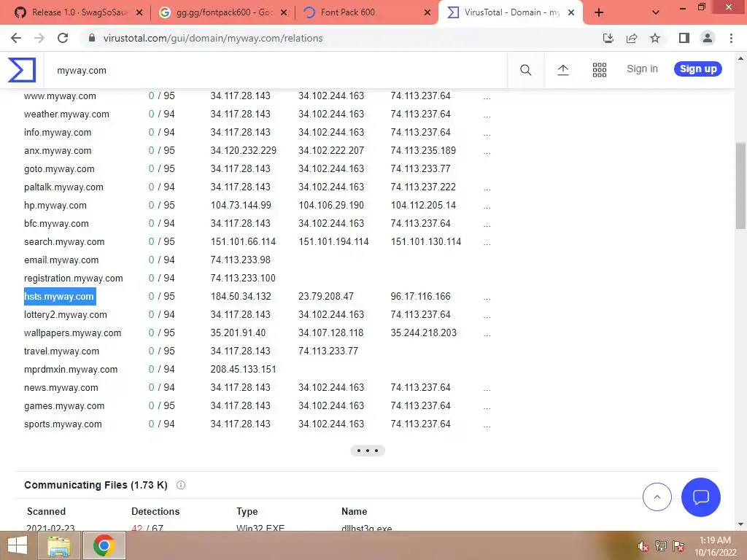Viewport: 747px width, 560px height.
Task: Select mprdmxin.myway.com entry
Action: click(71, 369)
